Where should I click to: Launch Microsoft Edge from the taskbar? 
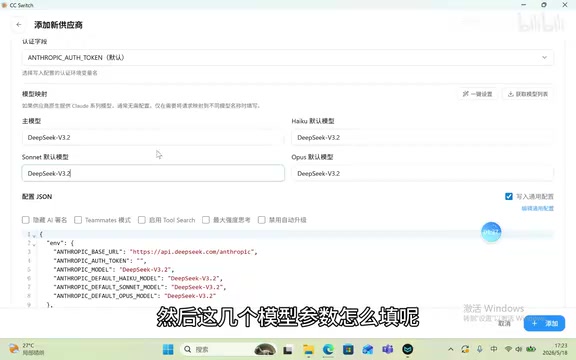pyautogui.click(x=328, y=349)
